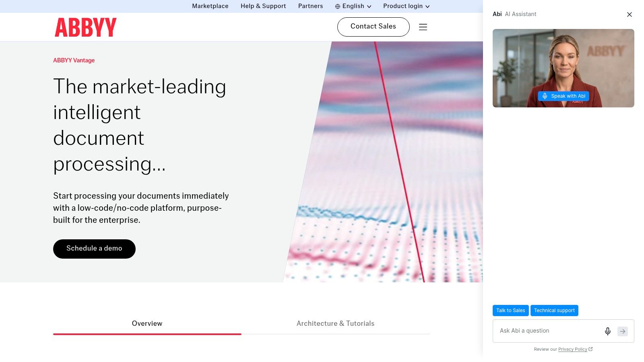644x362 pixels.
Task: Choose the Talk to Sales quick reply
Action: coord(511,311)
